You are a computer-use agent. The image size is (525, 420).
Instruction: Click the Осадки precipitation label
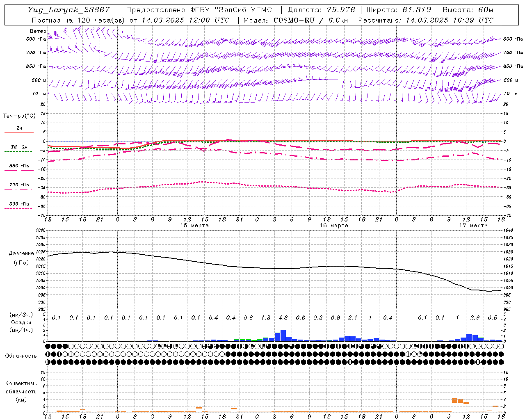tap(21, 322)
